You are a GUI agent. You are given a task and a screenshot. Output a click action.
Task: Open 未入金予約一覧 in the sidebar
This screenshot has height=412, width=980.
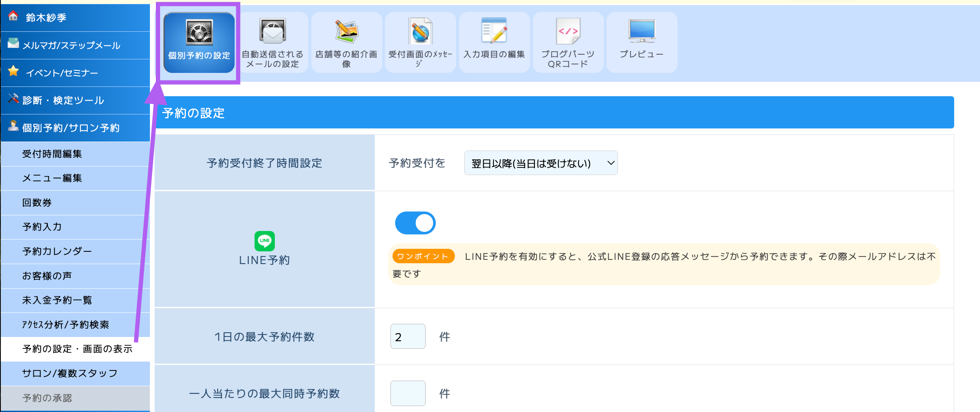click(x=57, y=300)
